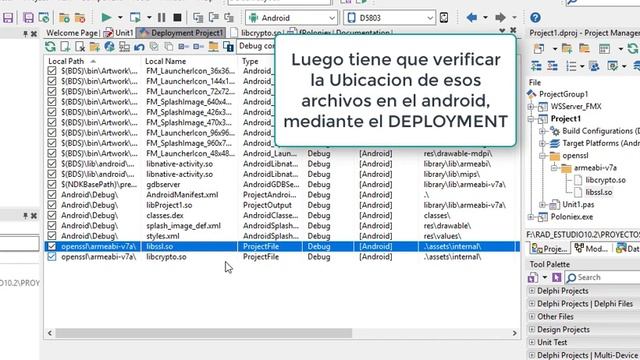Expand the Target Platforms node

[542, 143]
